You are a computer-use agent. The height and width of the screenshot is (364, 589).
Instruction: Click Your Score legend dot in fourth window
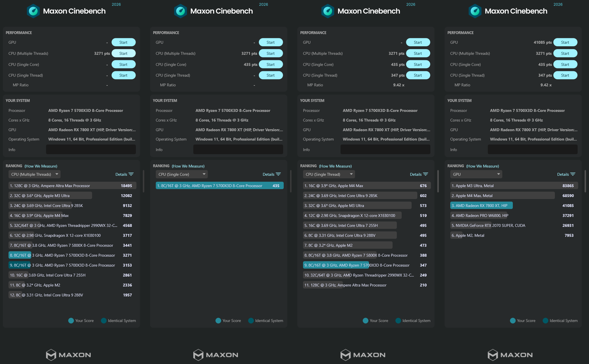(513, 321)
